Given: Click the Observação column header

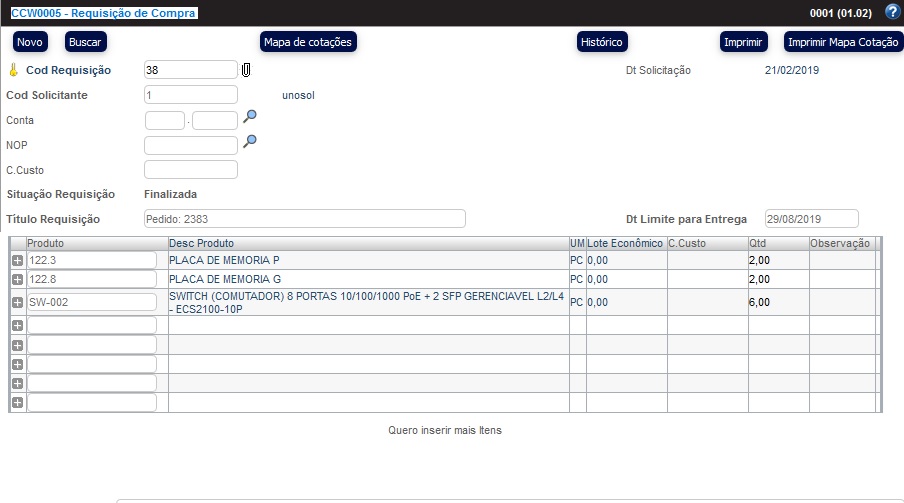Looking at the screenshot, I should pyautogui.click(x=842, y=243).
